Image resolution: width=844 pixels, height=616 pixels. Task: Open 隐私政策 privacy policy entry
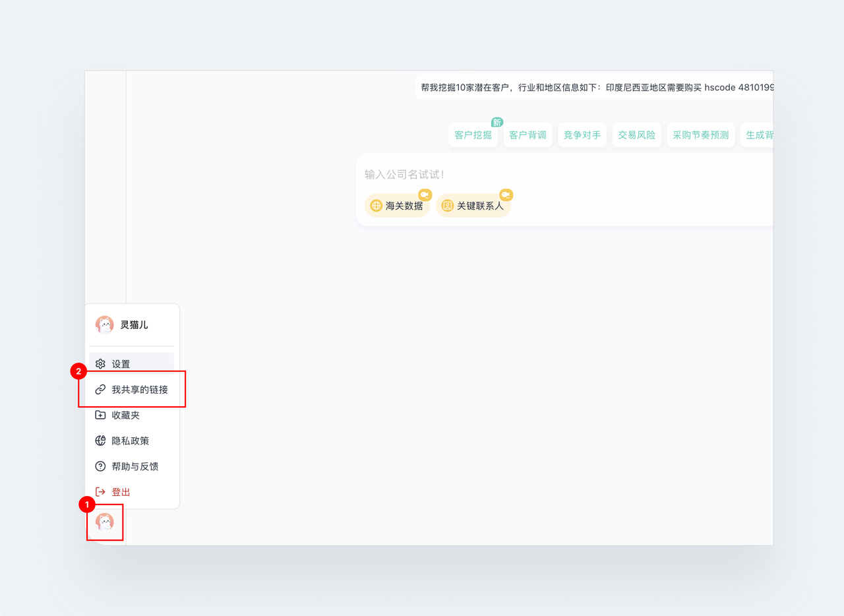(x=131, y=441)
